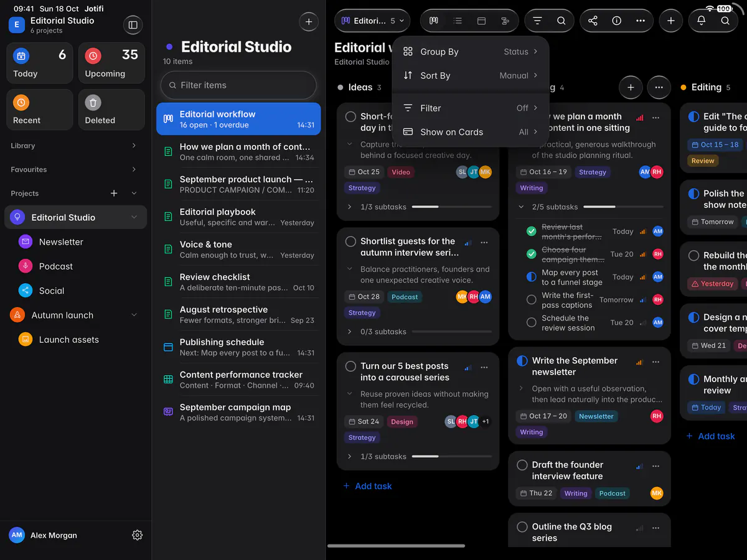Open settings gear next to Alex Morgan
The width and height of the screenshot is (747, 560).
138,535
